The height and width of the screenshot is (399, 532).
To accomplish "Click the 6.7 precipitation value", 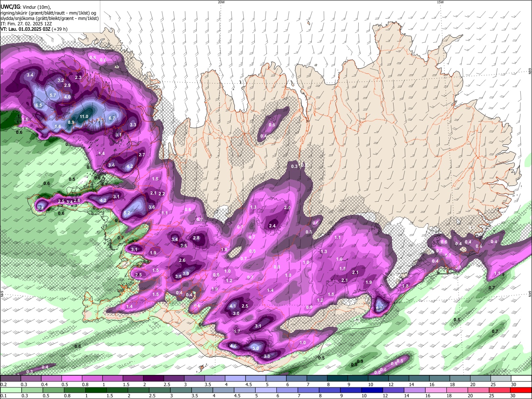I will pyautogui.click(x=111, y=118).
